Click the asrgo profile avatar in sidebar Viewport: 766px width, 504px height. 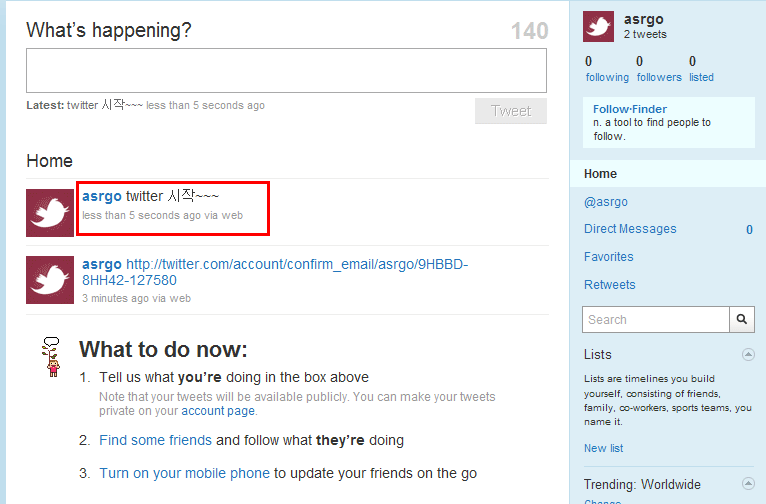[x=598, y=26]
